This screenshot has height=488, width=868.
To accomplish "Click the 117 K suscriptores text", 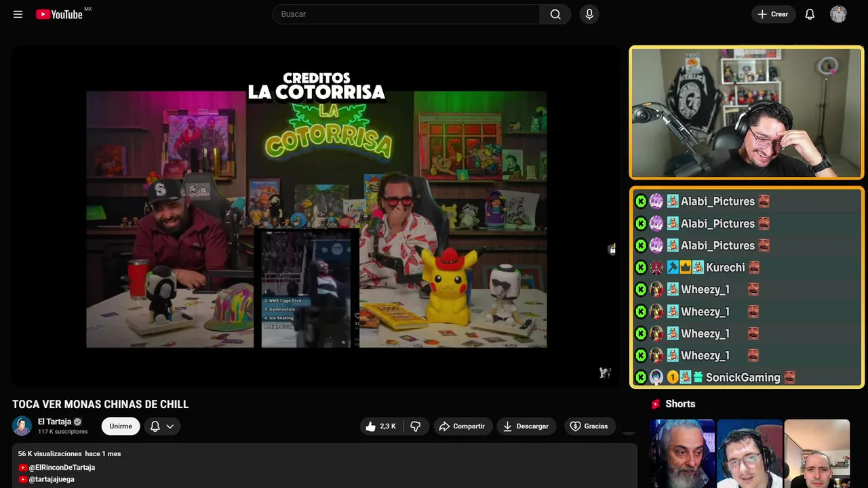I will [x=63, y=432].
